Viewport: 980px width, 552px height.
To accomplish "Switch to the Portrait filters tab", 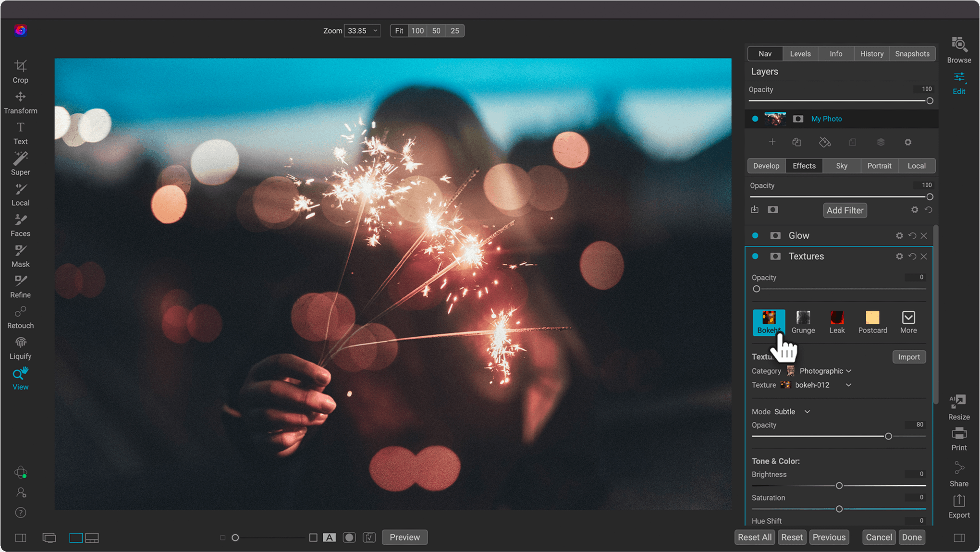I will coord(879,165).
